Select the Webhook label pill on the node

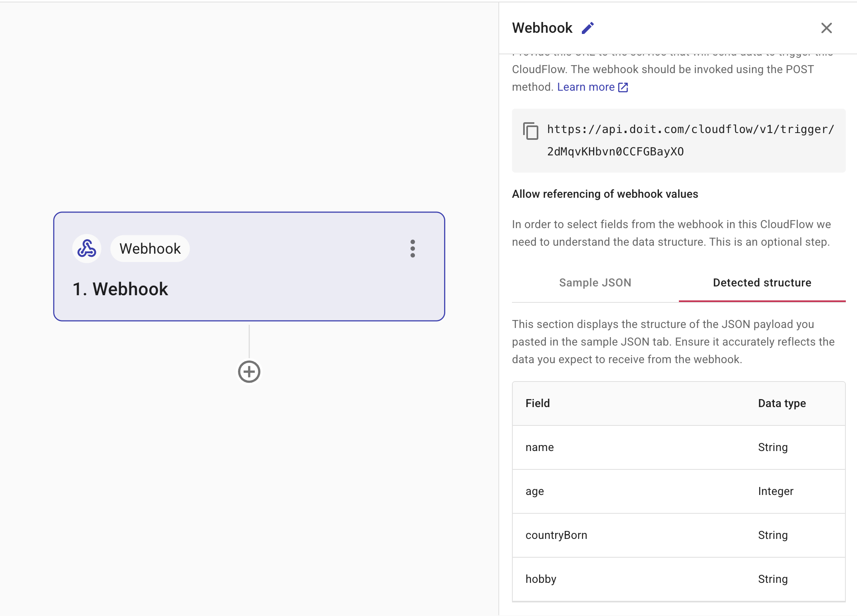tap(150, 248)
